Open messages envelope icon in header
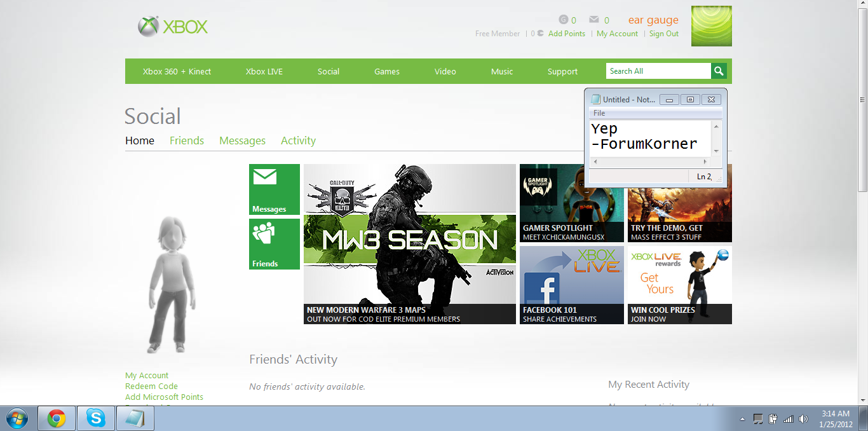Screen dimensions: 868x431 [x=594, y=20]
